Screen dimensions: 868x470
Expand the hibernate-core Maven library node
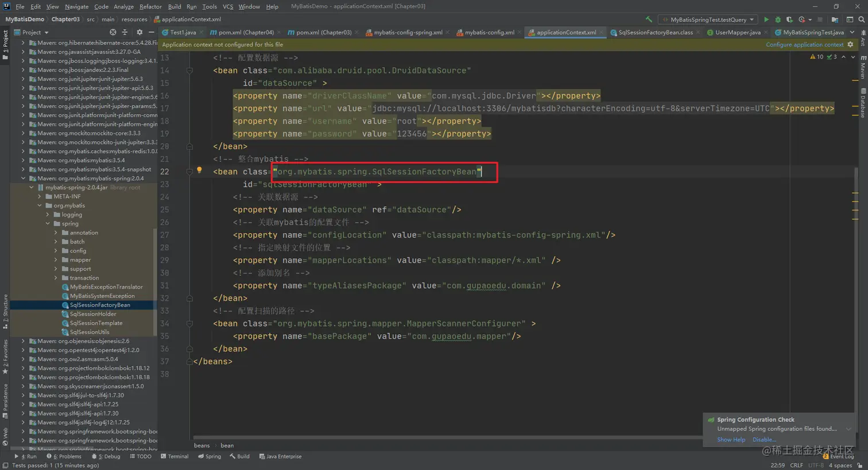23,43
